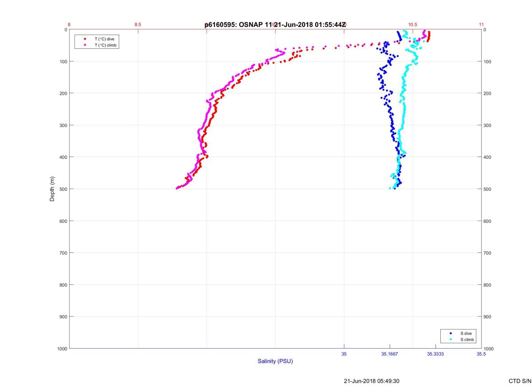Image resolution: width=532 pixels, height=392 pixels.
Task: Select the 'T (°C) climb' legend entry
Action: [x=105, y=45]
